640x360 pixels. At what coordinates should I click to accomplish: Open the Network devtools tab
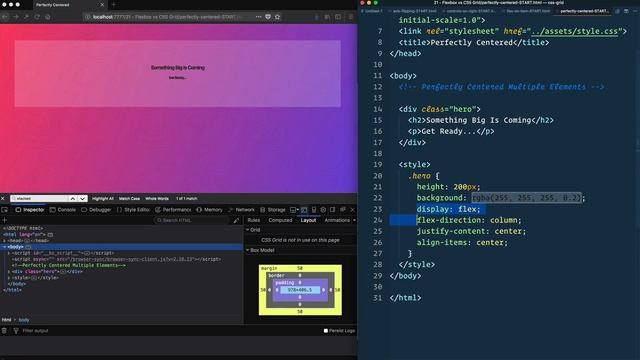[241, 210]
